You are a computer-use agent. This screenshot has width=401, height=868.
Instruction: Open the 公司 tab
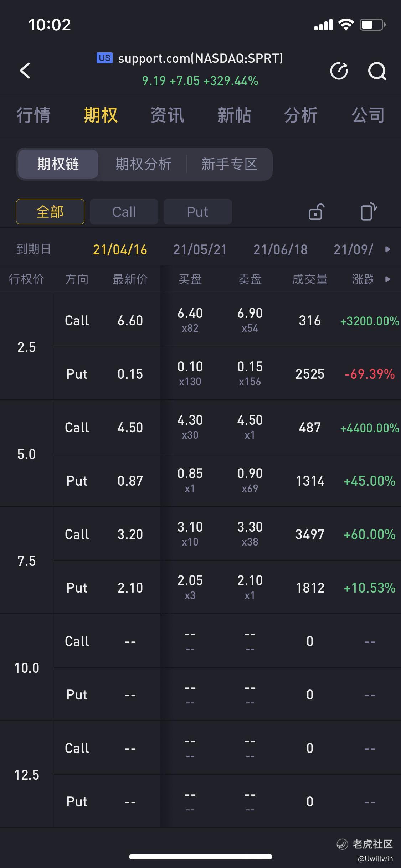pyautogui.click(x=368, y=115)
